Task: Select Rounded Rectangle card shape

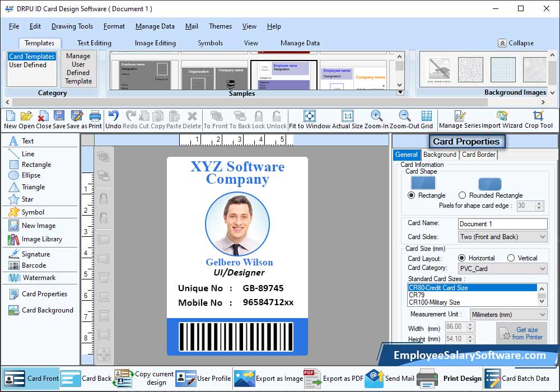Action: (x=462, y=195)
